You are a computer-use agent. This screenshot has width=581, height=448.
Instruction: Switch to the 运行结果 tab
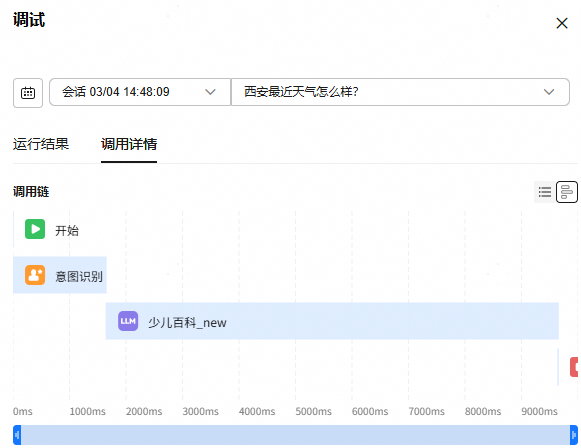(41, 144)
